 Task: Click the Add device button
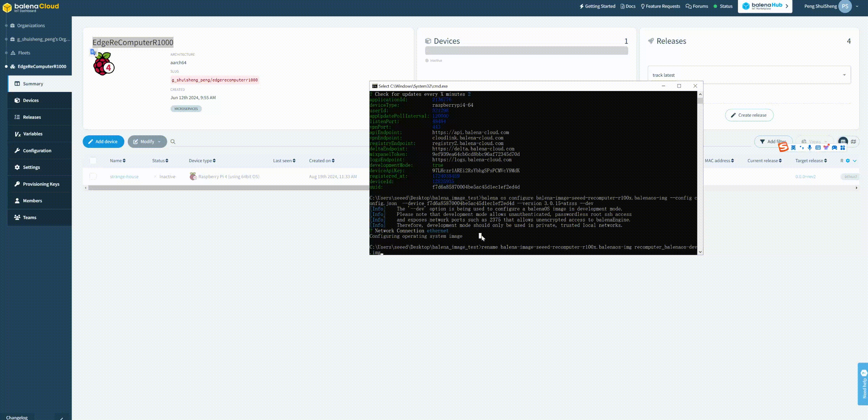[103, 142]
